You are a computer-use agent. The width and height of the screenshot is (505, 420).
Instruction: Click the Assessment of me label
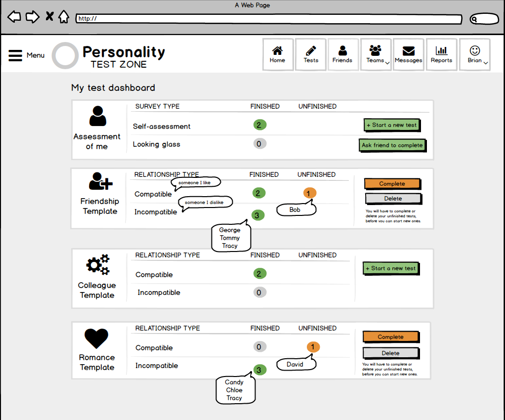tap(97, 141)
